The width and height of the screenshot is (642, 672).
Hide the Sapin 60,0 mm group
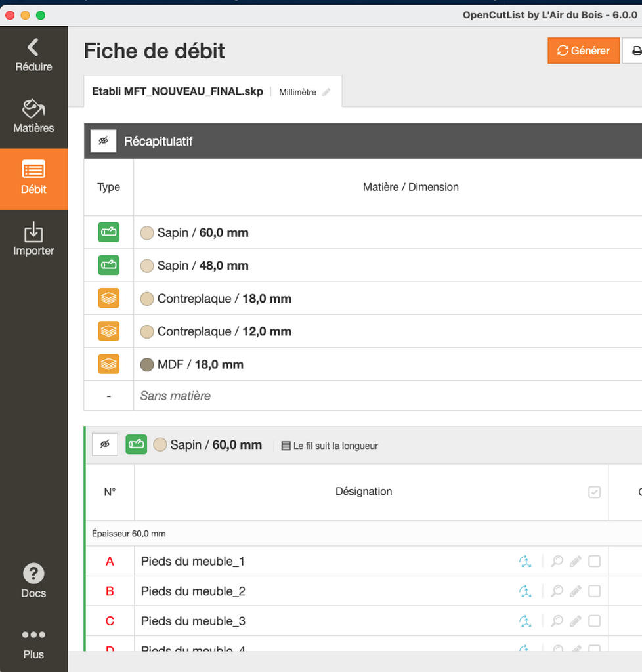105,444
